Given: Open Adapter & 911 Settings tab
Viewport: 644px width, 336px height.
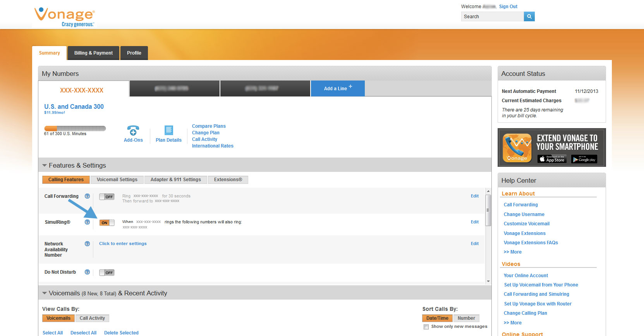Looking at the screenshot, I should pyautogui.click(x=176, y=180).
